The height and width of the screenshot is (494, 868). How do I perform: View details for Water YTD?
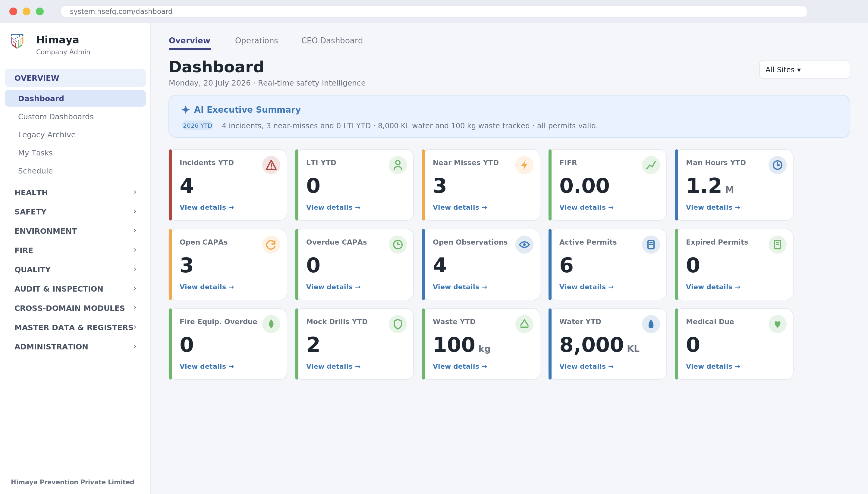(586, 366)
